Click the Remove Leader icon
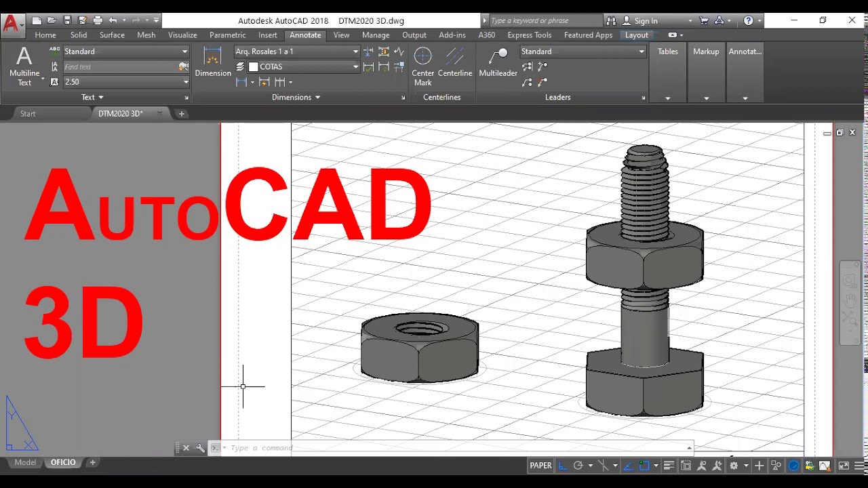Viewport: 868px width, 488px height. [542, 82]
